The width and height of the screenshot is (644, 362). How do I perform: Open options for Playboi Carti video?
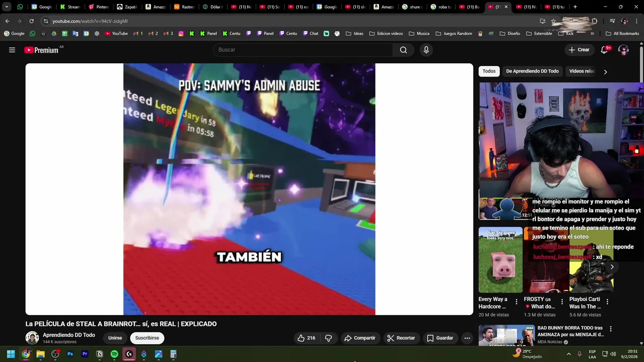click(x=607, y=302)
